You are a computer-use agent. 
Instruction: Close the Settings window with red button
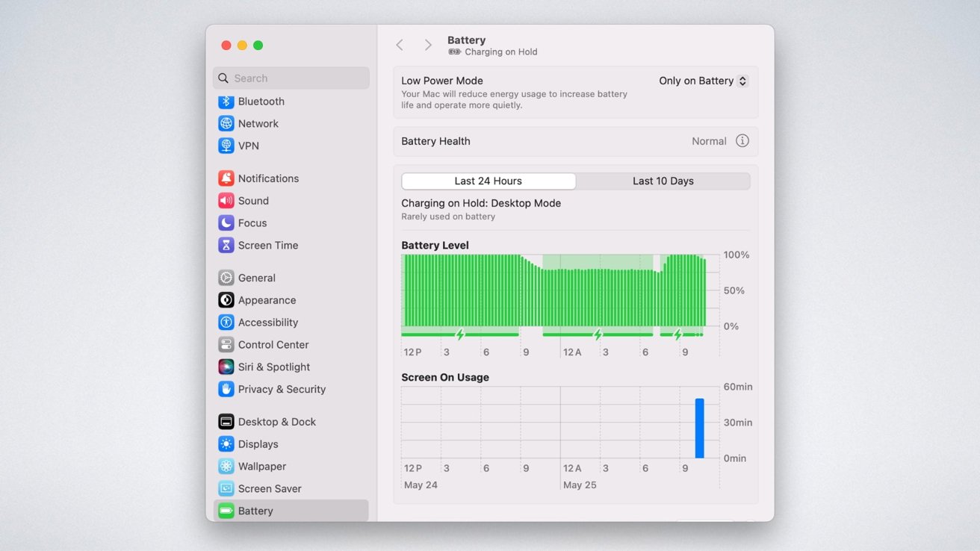226,46
